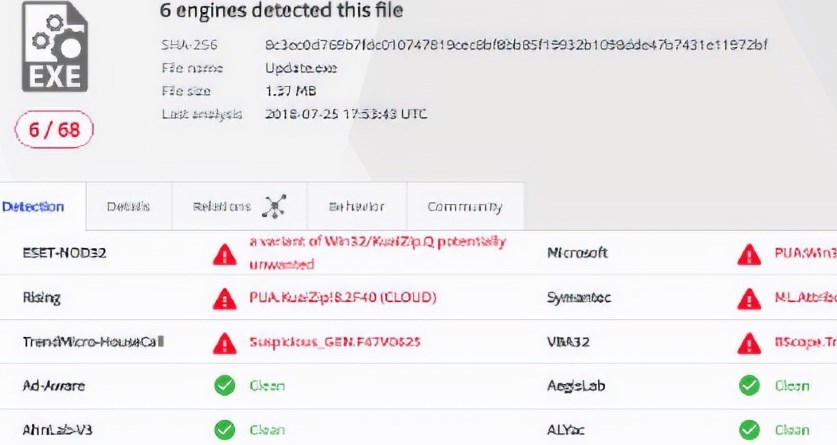Viewport: 837px width, 445px height.
Task: Open the Detection tab
Action: point(33,206)
